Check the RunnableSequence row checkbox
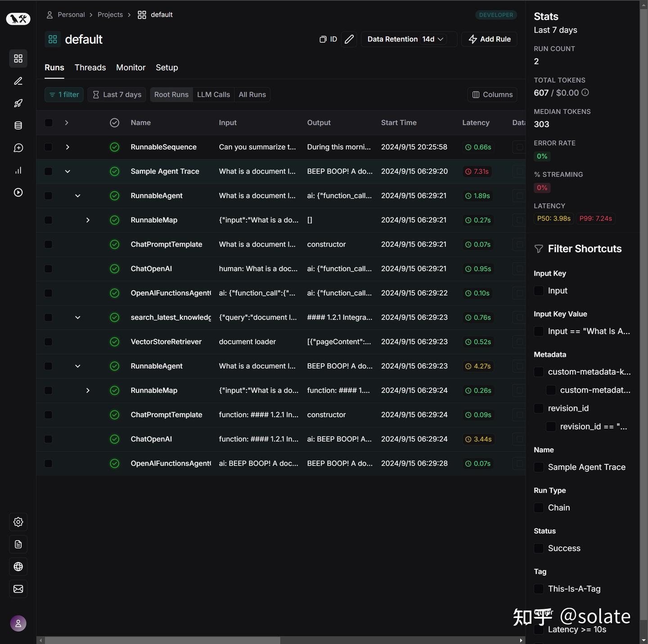Screen dimensions: 648x644 click(x=49, y=147)
